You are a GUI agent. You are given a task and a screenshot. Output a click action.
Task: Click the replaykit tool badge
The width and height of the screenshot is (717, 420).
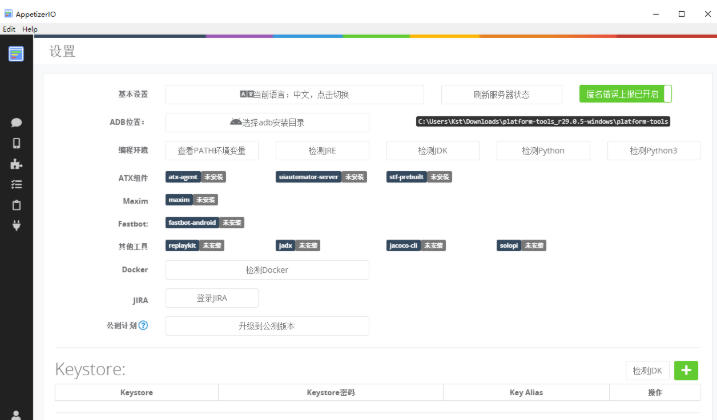point(194,246)
